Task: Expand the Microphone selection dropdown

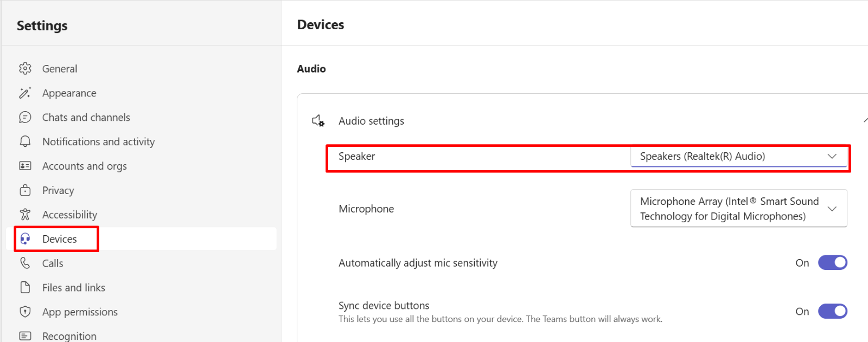Action: (738, 209)
